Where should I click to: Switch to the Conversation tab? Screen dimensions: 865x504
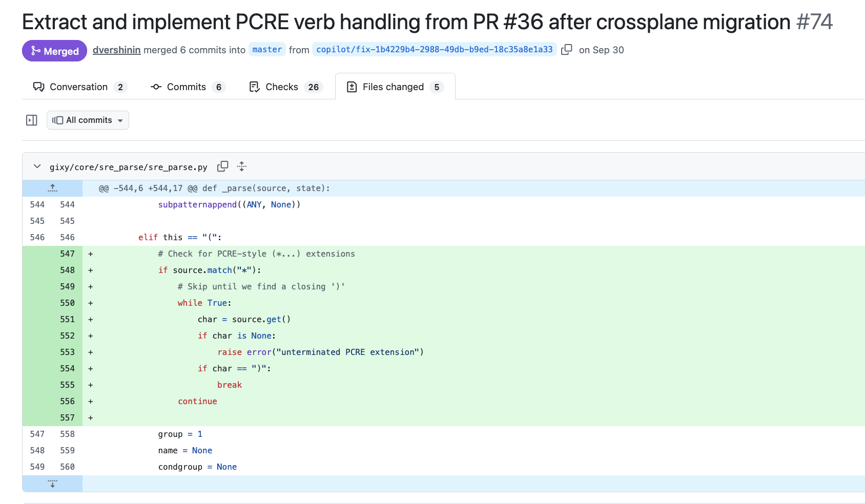79,87
